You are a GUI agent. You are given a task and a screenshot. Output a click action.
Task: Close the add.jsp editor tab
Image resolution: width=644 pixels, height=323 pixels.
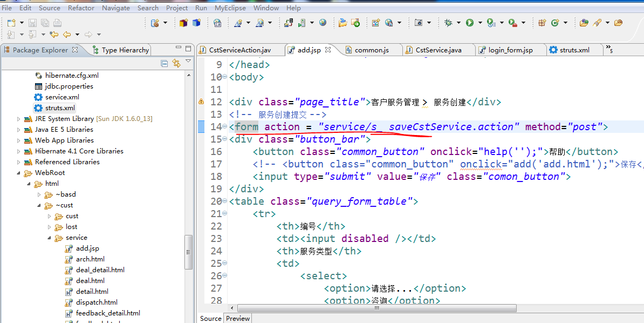click(x=328, y=50)
